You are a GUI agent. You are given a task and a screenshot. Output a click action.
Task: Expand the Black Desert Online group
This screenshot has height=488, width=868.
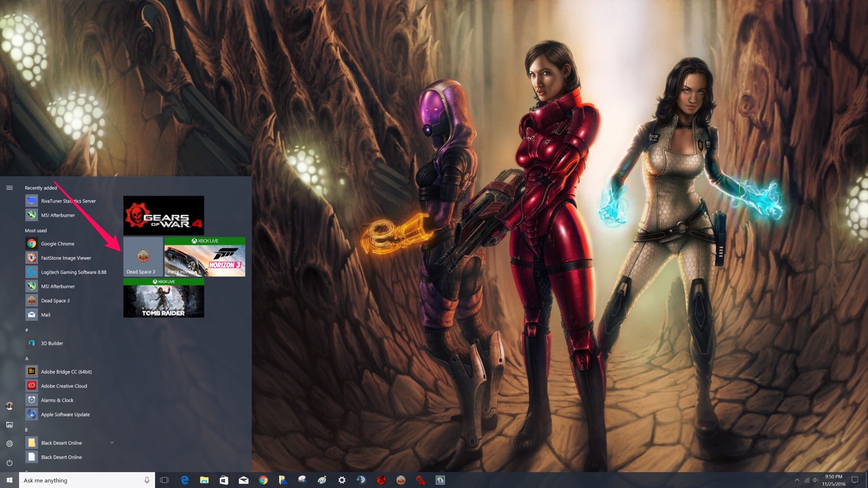pyautogui.click(x=112, y=442)
